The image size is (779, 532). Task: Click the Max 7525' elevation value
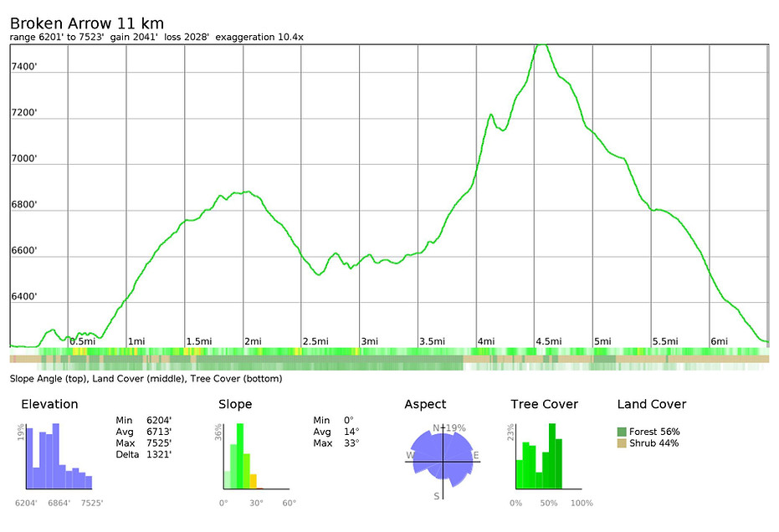coord(157,444)
